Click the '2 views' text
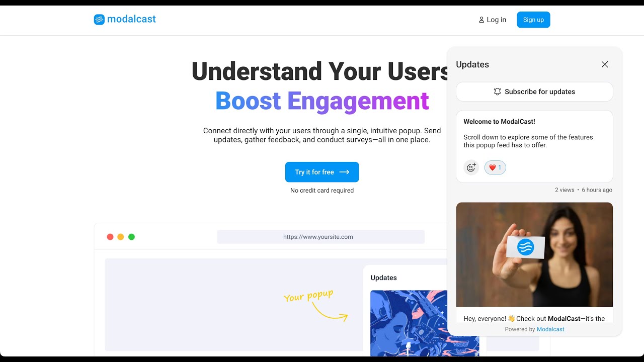Image resolution: width=644 pixels, height=362 pixels. pyautogui.click(x=565, y=190)
